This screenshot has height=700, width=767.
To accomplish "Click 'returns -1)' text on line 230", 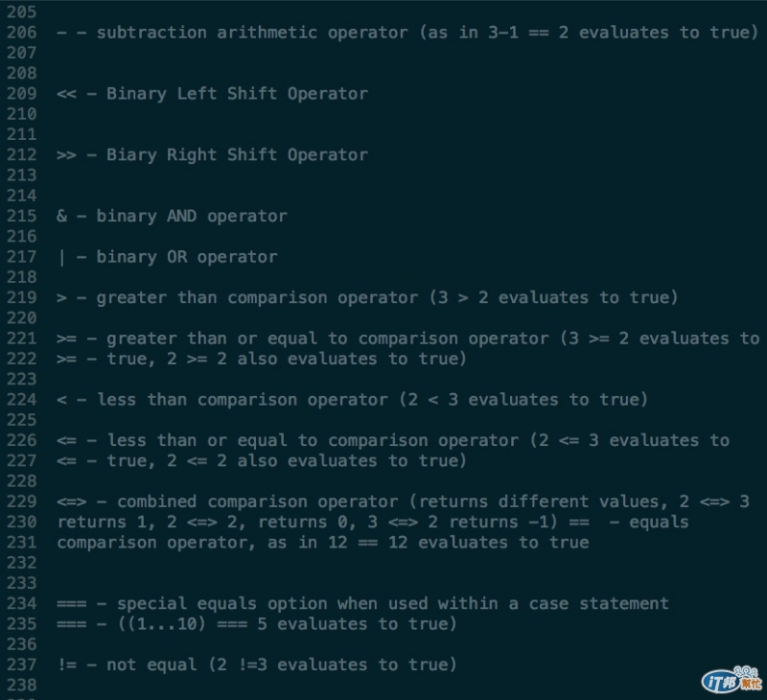I will point(503,522).
